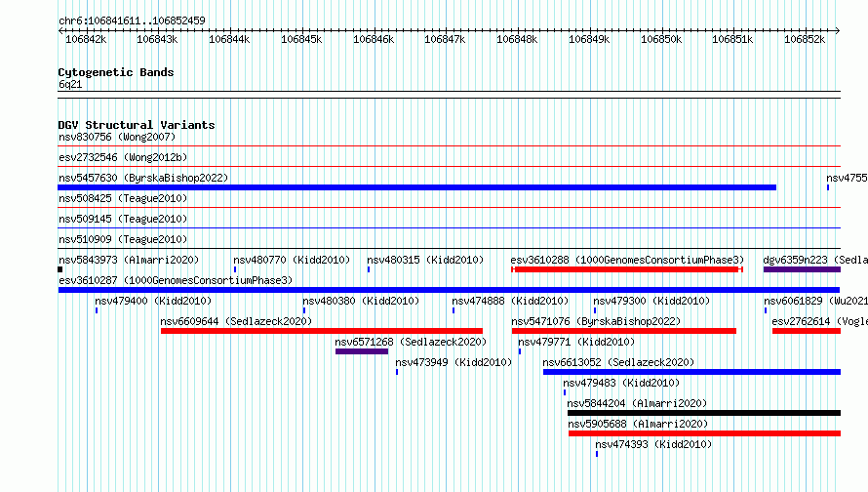The image size is (868, 492).
Task: Click the small nsv479300 (Kidd2010) marker
Action: point(595,310)
